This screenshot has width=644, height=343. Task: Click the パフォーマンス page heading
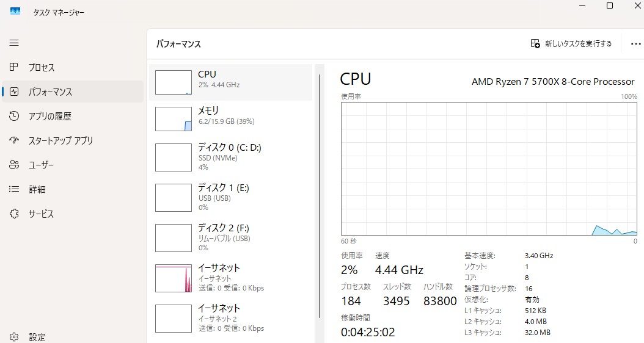178,44
